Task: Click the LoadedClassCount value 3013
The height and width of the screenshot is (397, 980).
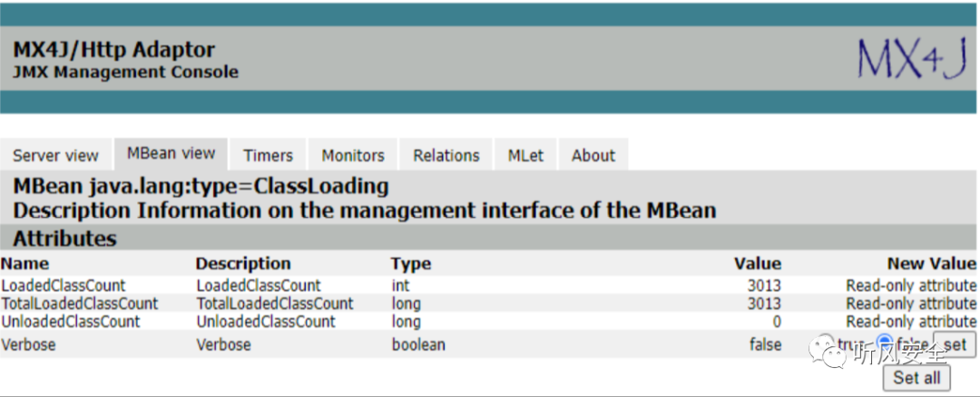Action: pos(764,285)
